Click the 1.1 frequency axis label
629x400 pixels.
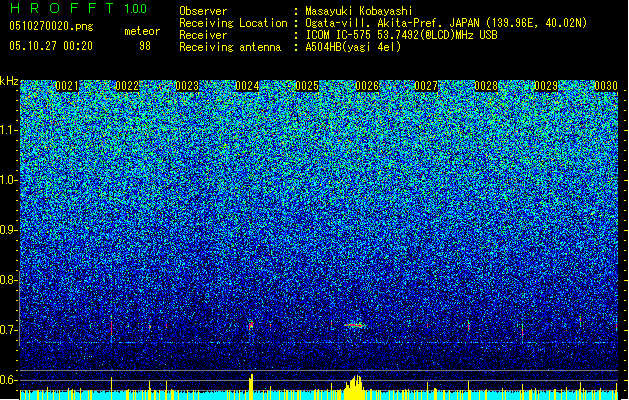click(x=8, y=130)
